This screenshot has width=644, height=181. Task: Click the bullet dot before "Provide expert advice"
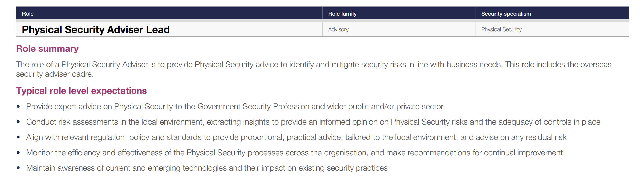18,107
